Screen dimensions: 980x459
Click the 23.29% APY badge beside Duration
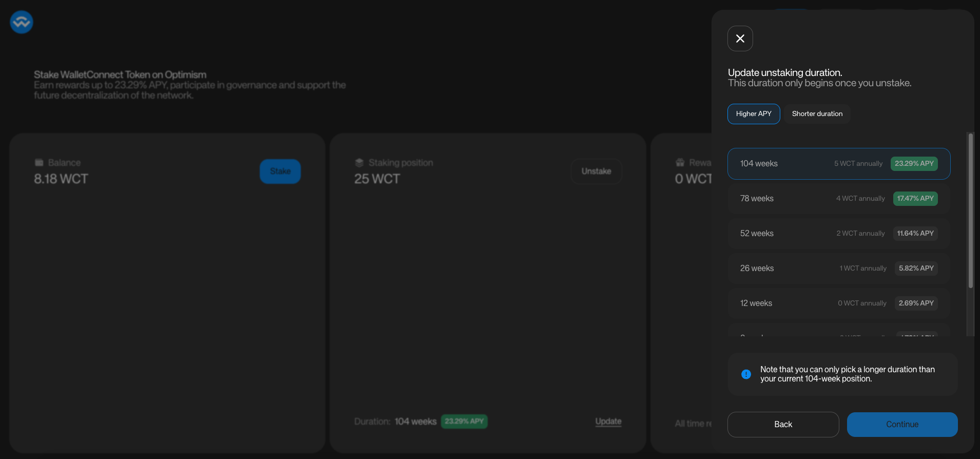(464, 422)
